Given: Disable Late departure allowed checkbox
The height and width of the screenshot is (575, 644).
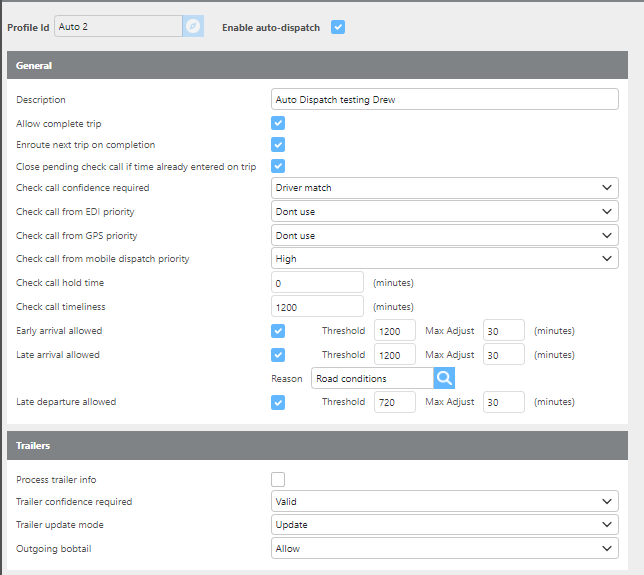Looking at the screenshot, I should 278,402.
